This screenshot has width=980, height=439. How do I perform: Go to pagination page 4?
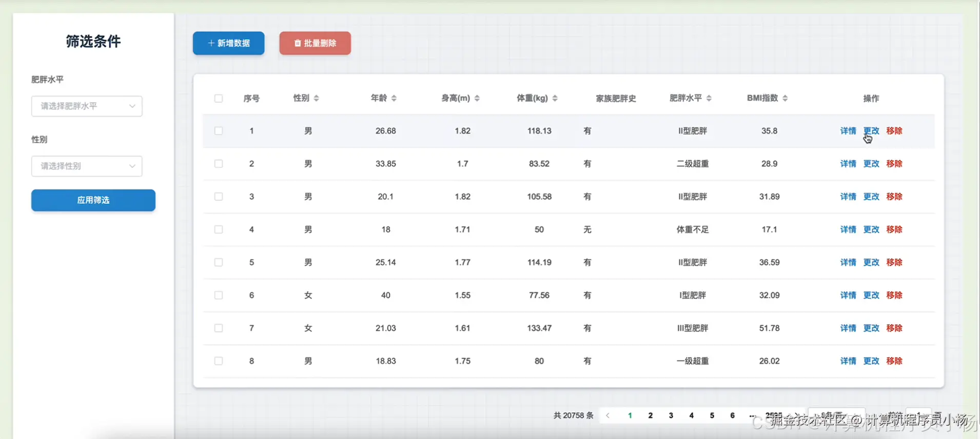[692, 415]
